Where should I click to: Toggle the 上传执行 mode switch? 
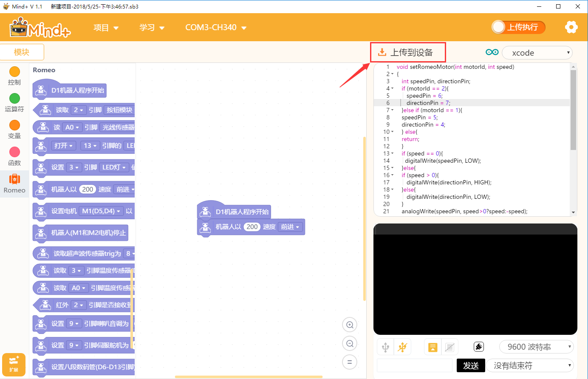coord(518,27)
